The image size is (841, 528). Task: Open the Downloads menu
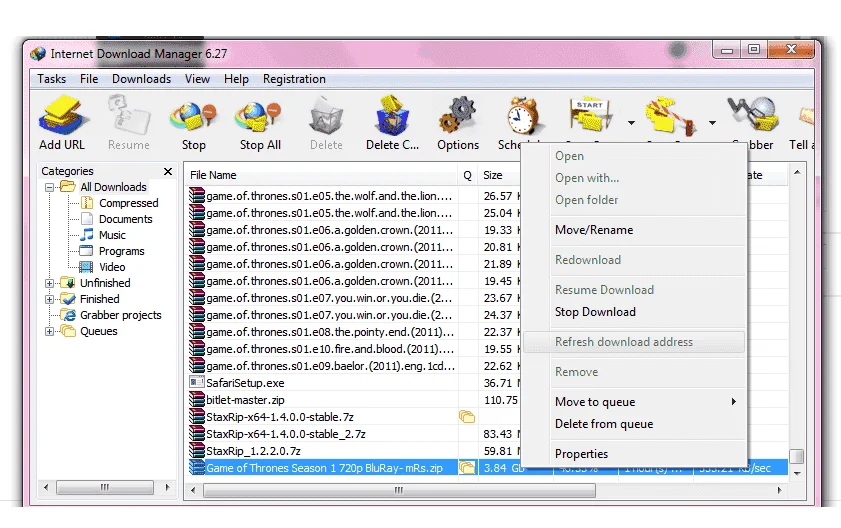click(142, 79)
